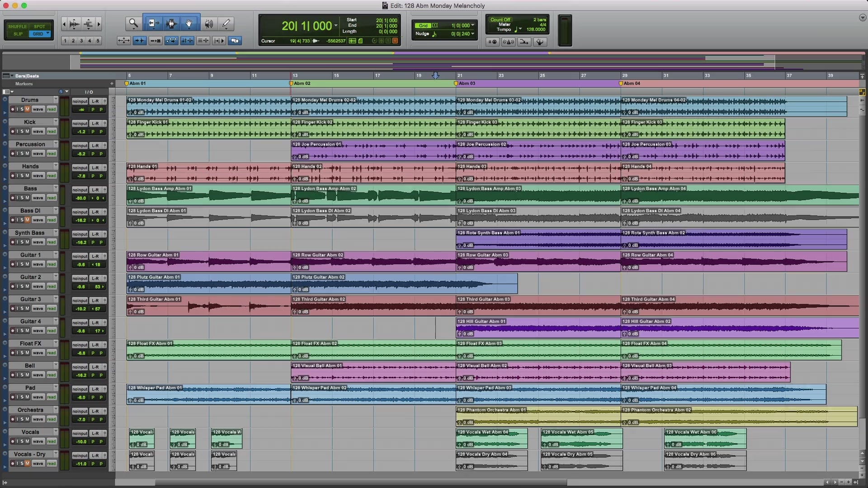Open Synth Bass noinput selector

pos(80,234)
